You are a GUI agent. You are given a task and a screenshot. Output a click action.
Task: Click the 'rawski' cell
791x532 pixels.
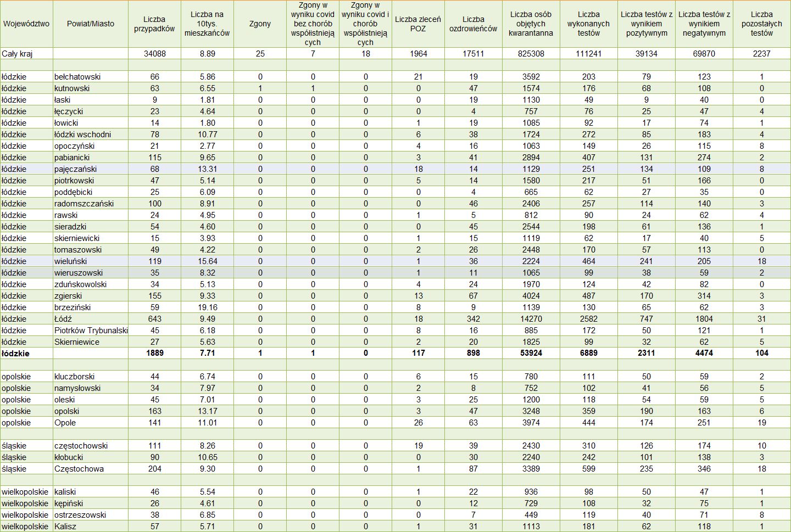[x=91, y=215]
